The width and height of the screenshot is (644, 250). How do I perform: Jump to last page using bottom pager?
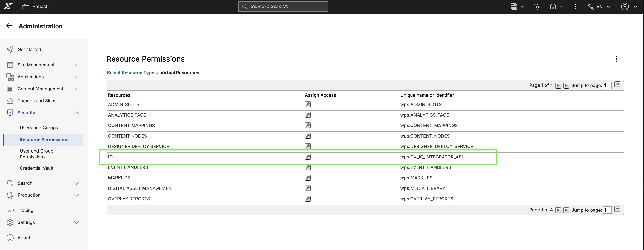[x=566, y=210]
